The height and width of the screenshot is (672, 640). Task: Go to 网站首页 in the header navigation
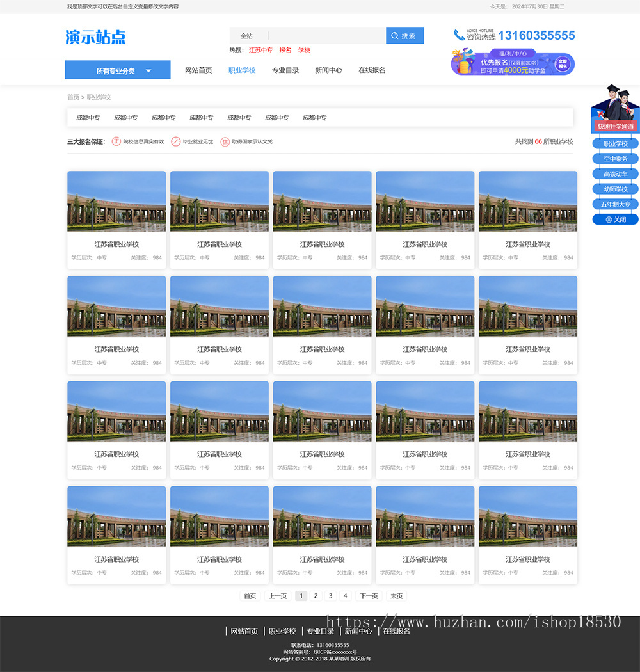(x=198, y=70)
